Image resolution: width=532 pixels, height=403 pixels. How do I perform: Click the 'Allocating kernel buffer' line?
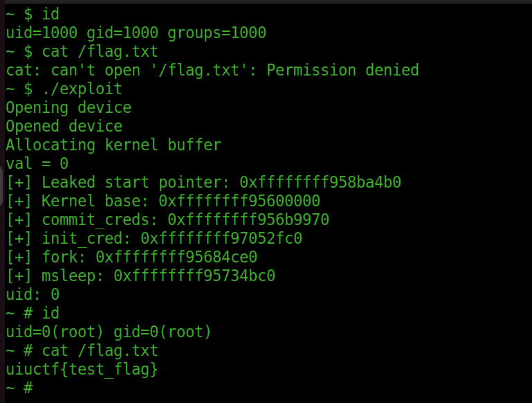[113, 145]
